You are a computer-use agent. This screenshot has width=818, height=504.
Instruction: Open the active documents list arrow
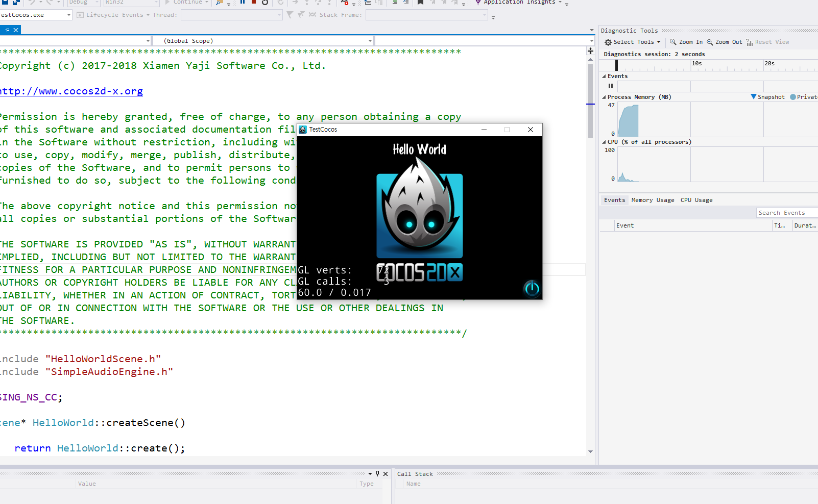coord(592,30)
